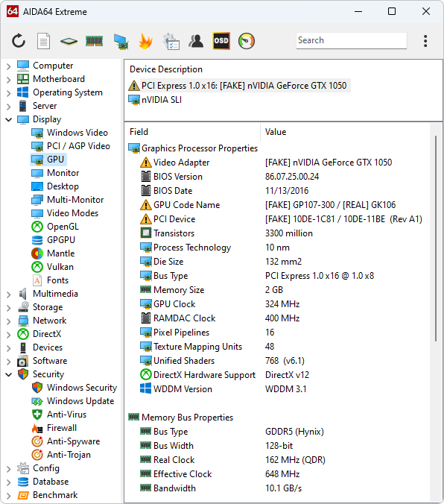Launch the flame stability test icon
This screenshot has height=504, width=444.
(x=145, y=41)
